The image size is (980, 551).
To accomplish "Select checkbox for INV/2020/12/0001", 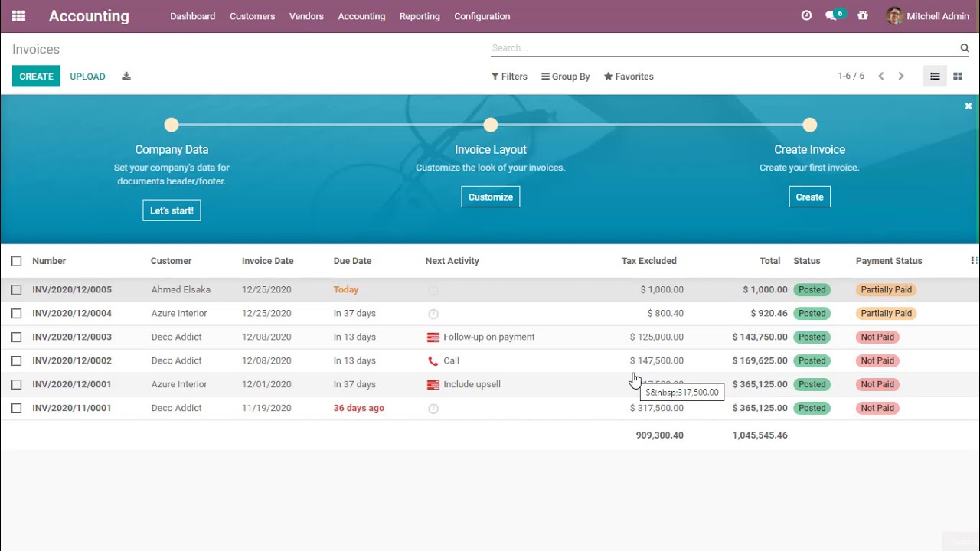I will 17,384.
